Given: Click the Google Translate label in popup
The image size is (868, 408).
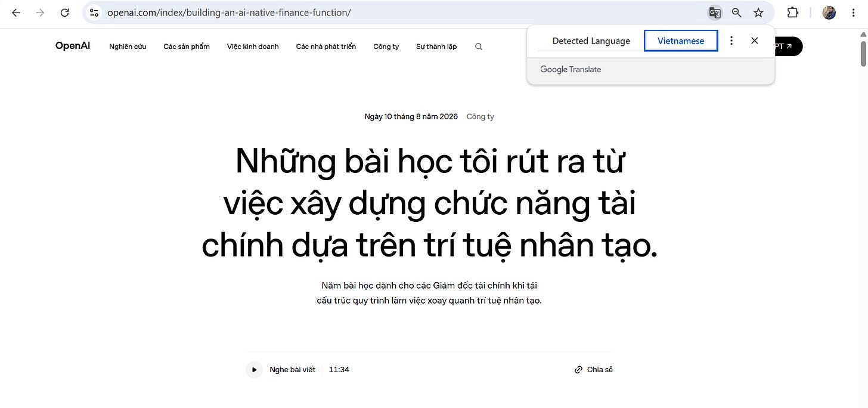Looking at the screenshot, I should coord(571,69).
